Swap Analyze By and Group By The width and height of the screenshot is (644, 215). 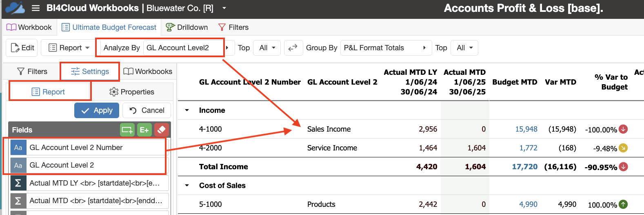293,48
